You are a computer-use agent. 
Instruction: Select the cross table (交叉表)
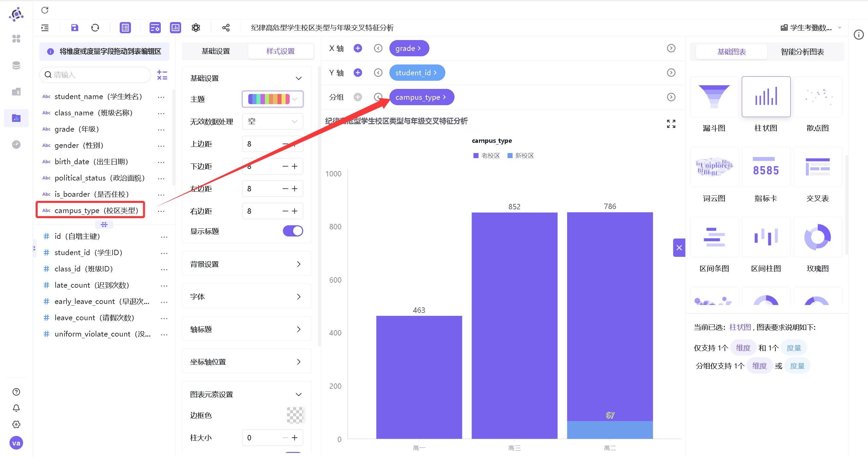pyautogui.click(x=817, y=167)
